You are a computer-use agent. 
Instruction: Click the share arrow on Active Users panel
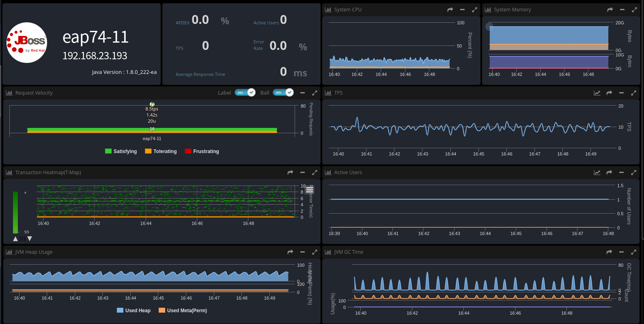point(609,173)
